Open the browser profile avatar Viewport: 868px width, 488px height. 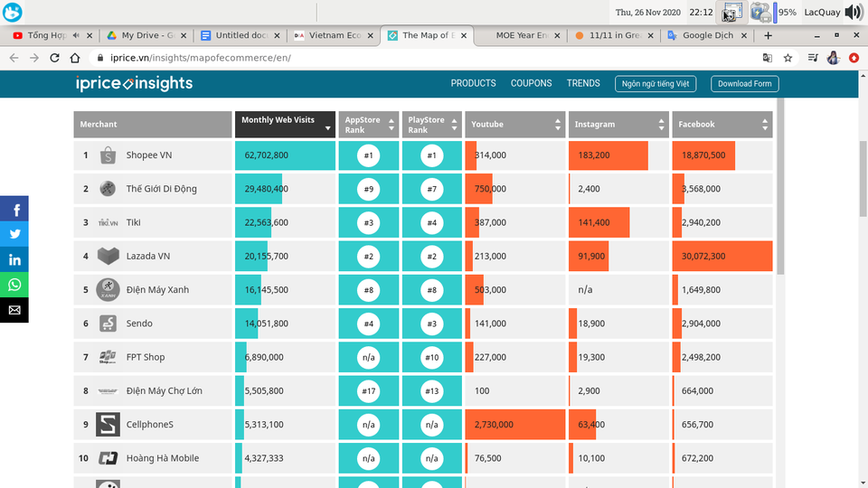click(x=833, y=58)
